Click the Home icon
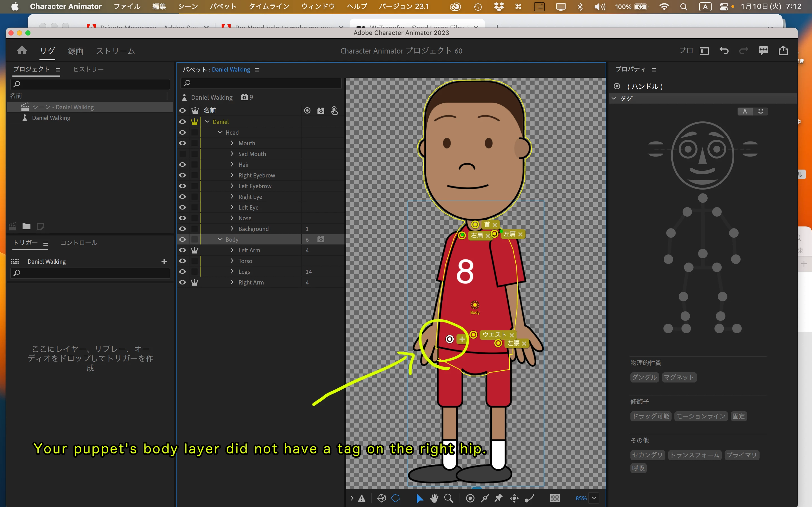Image resolution: width=812 pixels, height=507 pixels. click(22, 51)
